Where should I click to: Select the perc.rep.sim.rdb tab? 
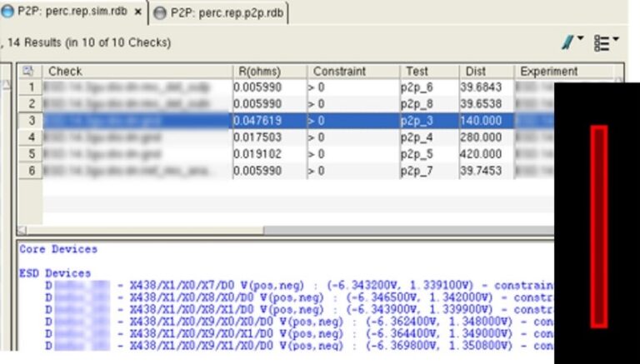pos(73,13)
